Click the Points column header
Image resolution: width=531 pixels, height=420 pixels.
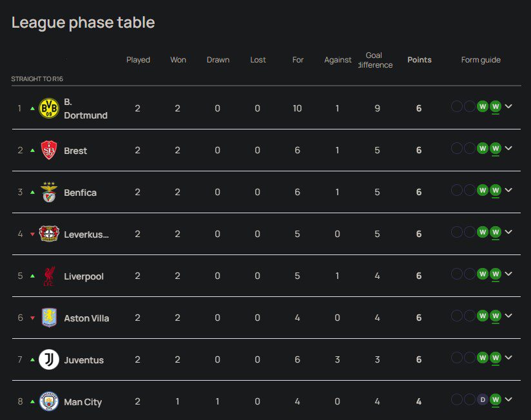(420, 60)
